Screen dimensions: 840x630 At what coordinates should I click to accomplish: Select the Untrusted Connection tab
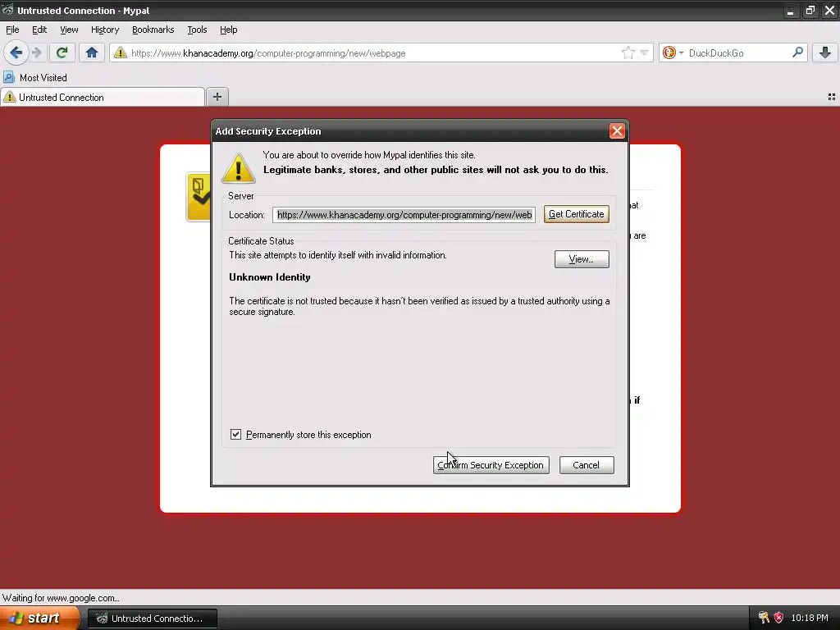point(103,97)
